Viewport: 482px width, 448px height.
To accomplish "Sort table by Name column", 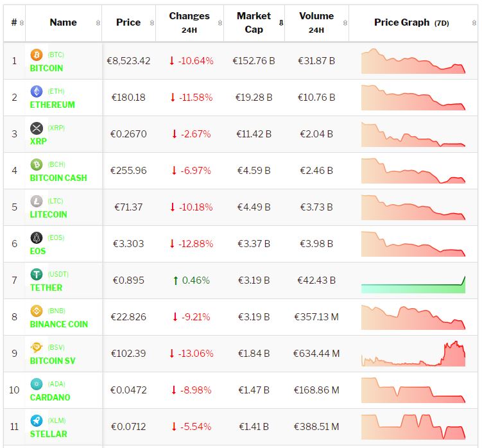I will [63, 22].
